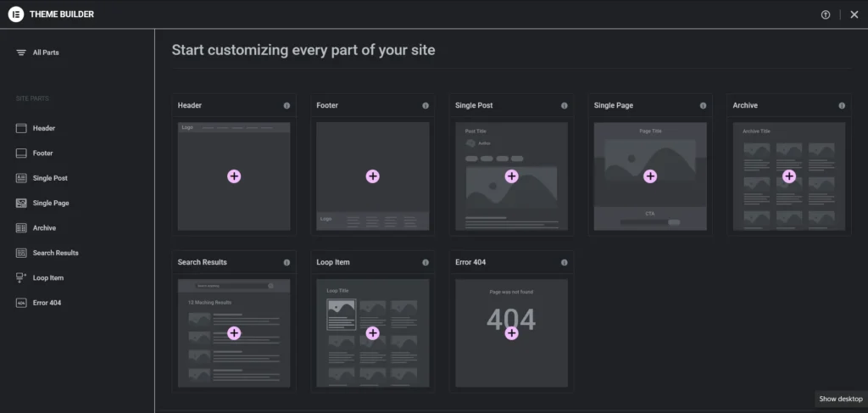Screen dimensions: 868x413
Task: Click the Single Page card title text
Action: tap(614, 105)
